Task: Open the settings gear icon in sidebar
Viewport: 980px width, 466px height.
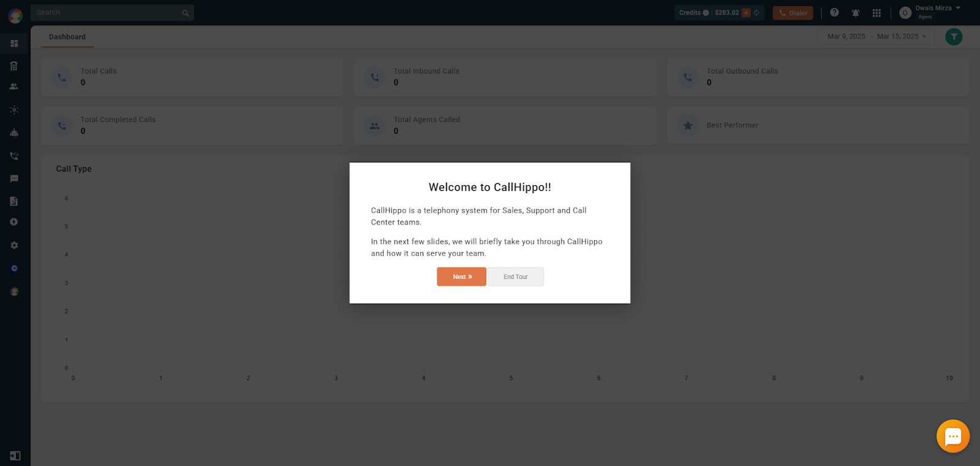Action: (x=14, y=245)
